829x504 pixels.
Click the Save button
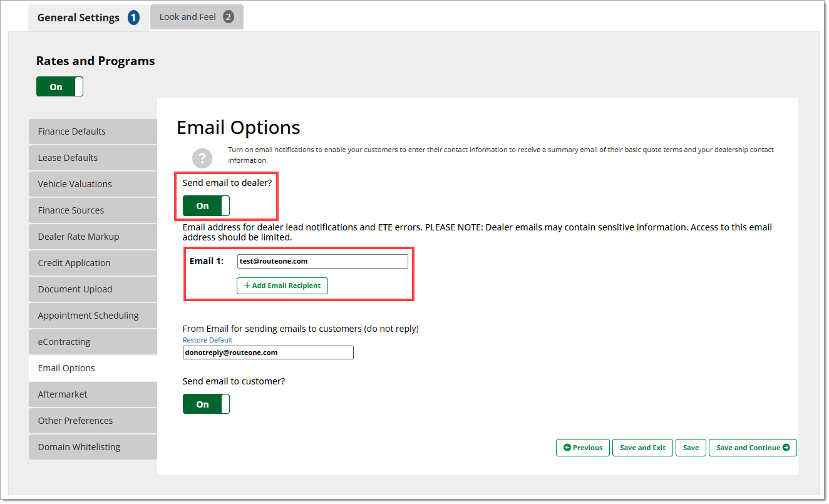click(x=691, y=448)
